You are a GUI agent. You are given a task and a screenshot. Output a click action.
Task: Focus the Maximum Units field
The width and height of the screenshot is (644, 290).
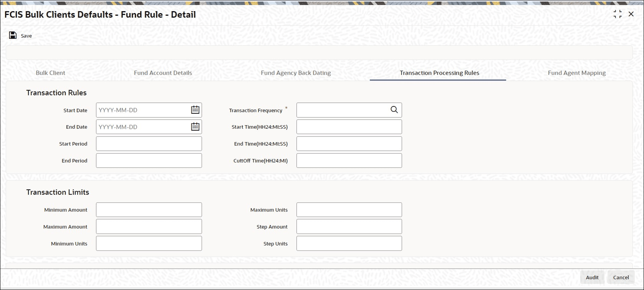pos(349,210)
